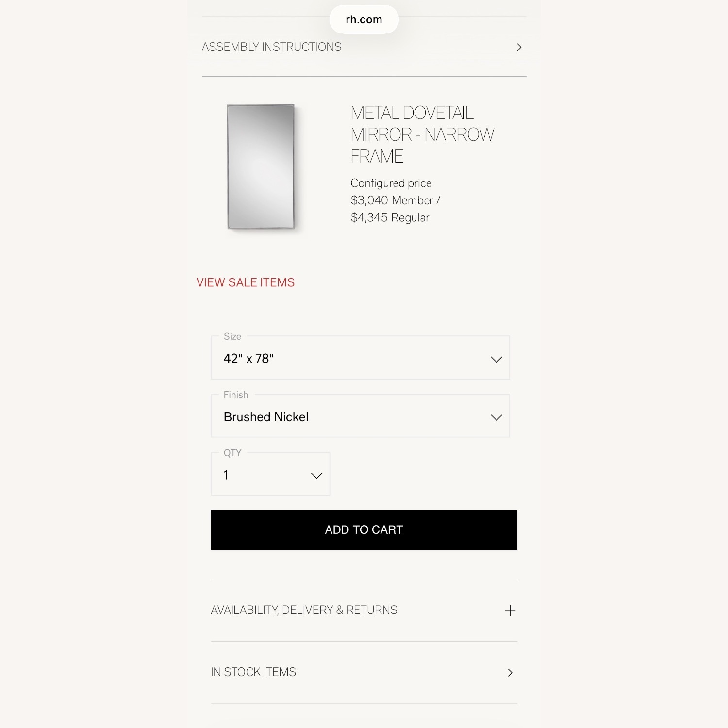Click the arrow next to In Stock Items

[x=510, y=672]
